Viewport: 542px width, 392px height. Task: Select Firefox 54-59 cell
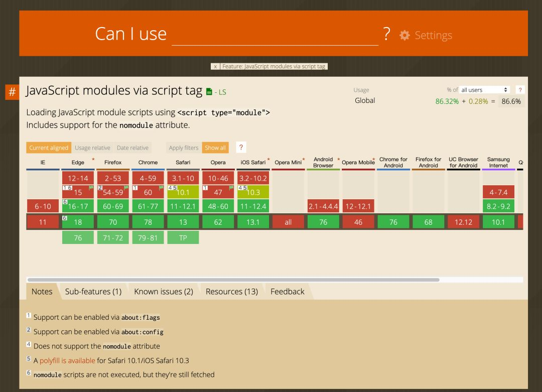(x=113, y=192)
